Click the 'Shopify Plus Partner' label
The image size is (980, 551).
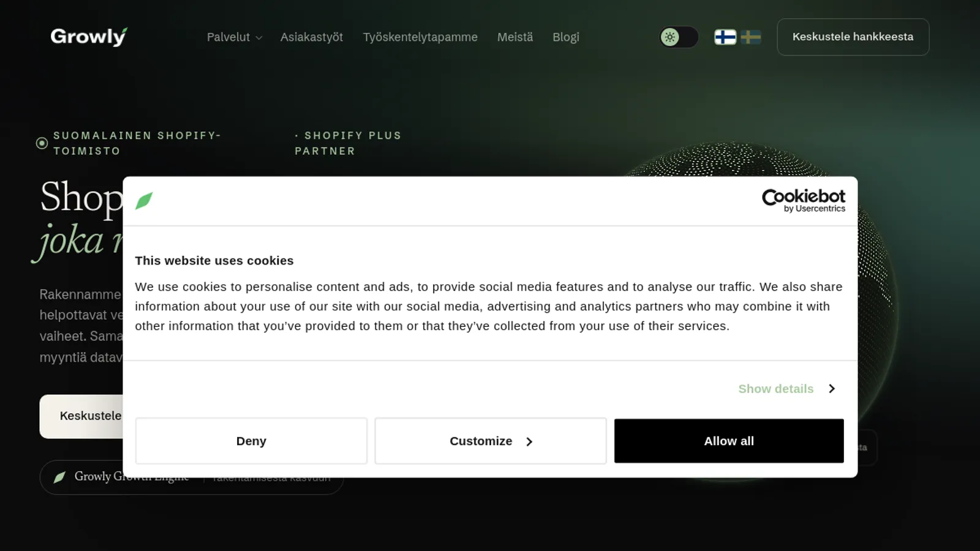point(348,143)
